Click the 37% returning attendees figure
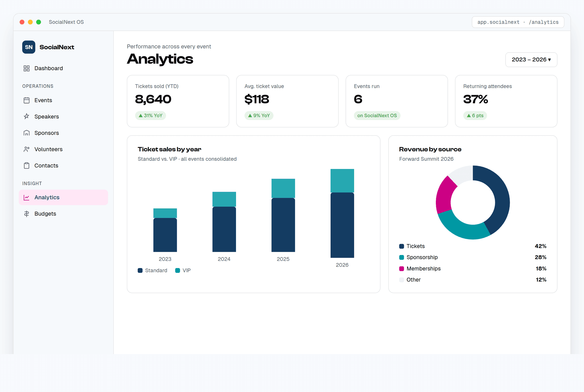The image size is (584, 392). 476,99
